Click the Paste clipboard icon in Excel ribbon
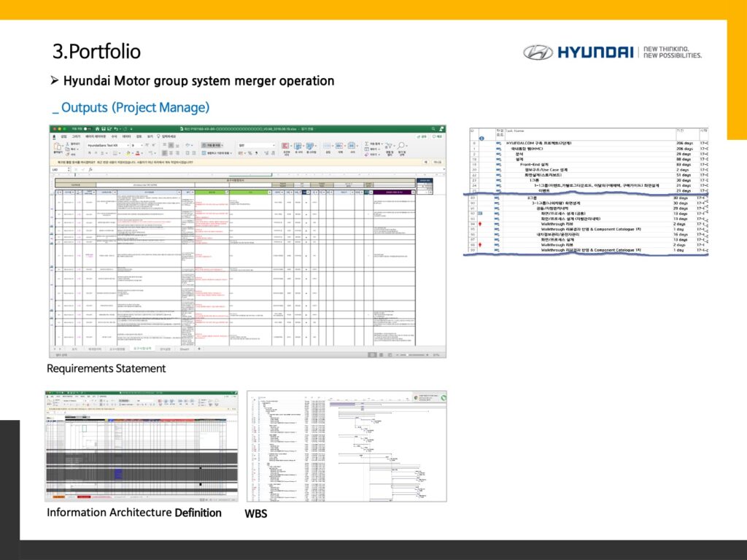The image size is (747, 560). [x=58, y=149]
